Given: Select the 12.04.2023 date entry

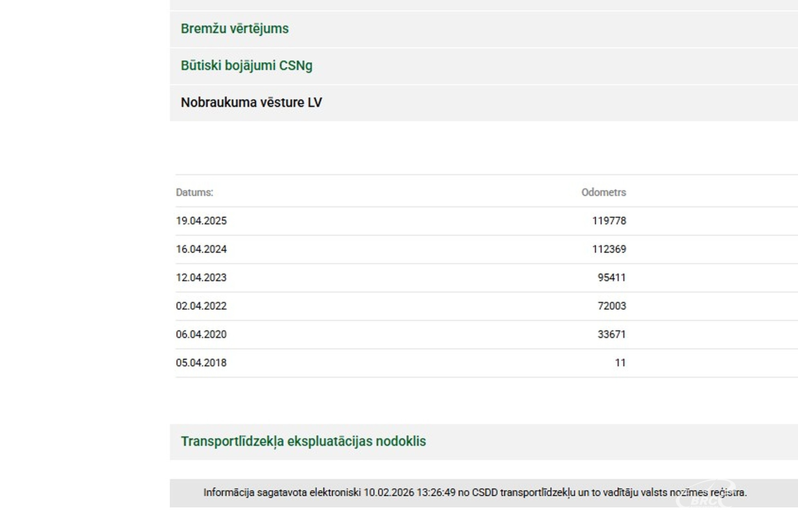Looking at the screenshot, I should tap(201, 278).
